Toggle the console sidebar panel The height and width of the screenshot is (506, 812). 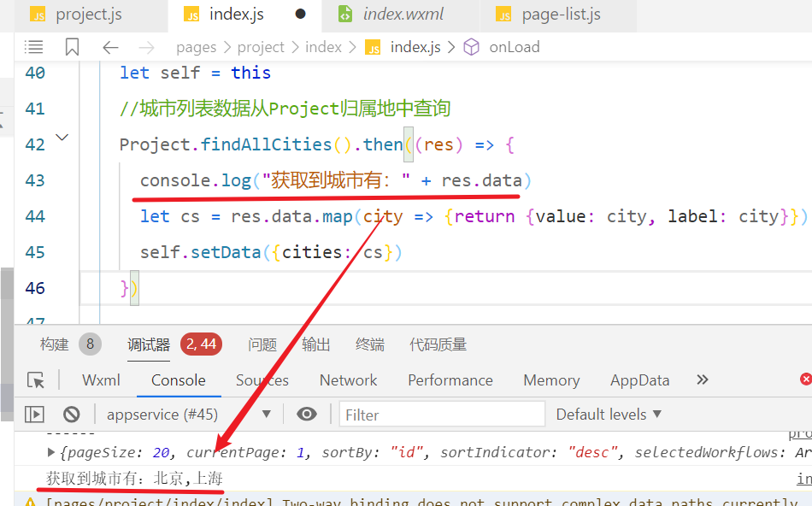[35, 415]
